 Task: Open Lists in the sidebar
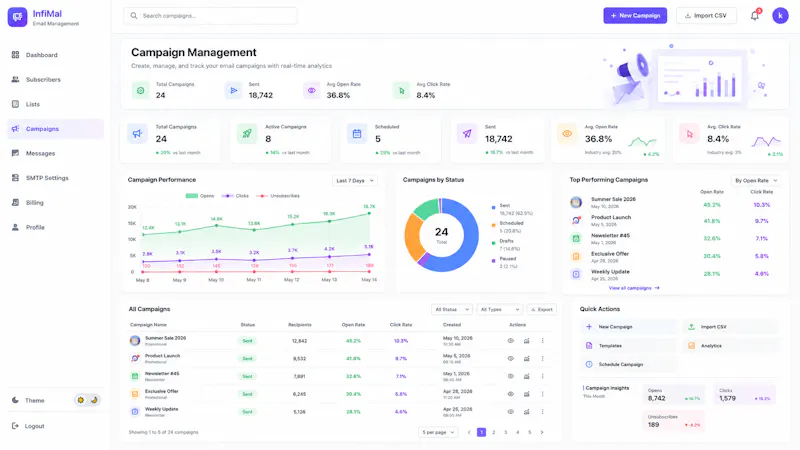coord(55,104)
